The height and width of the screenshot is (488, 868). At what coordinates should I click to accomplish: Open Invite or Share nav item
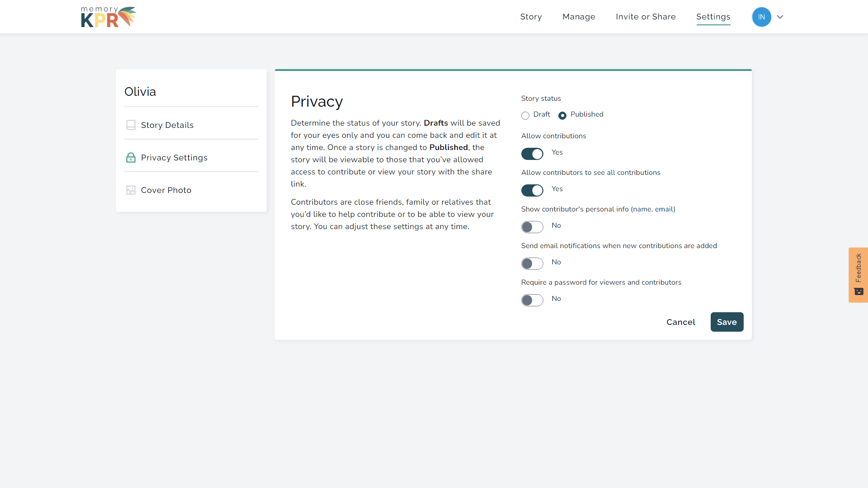pos(646,17)
